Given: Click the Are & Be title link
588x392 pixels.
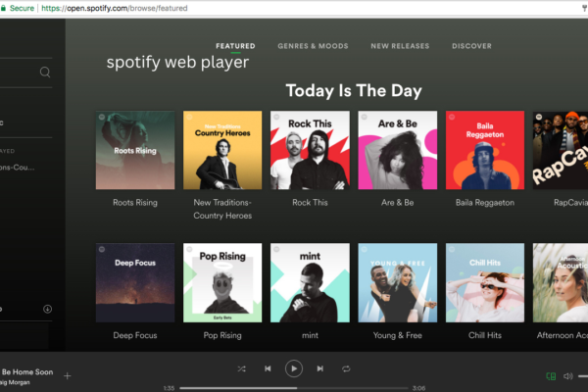Looking at the screenshot, I should click(x=398, y=203).
